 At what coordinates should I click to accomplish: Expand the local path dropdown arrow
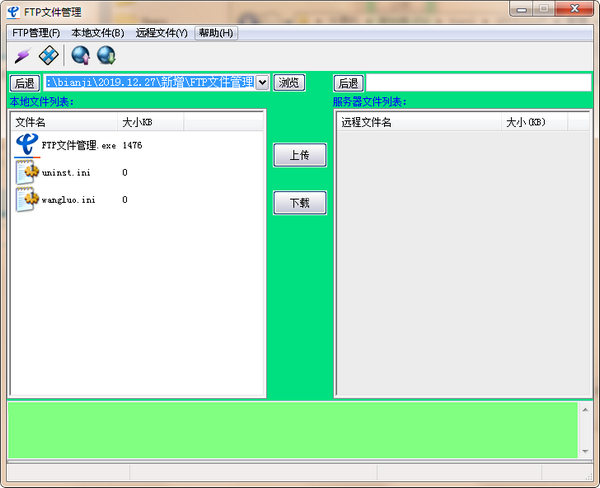263,82
